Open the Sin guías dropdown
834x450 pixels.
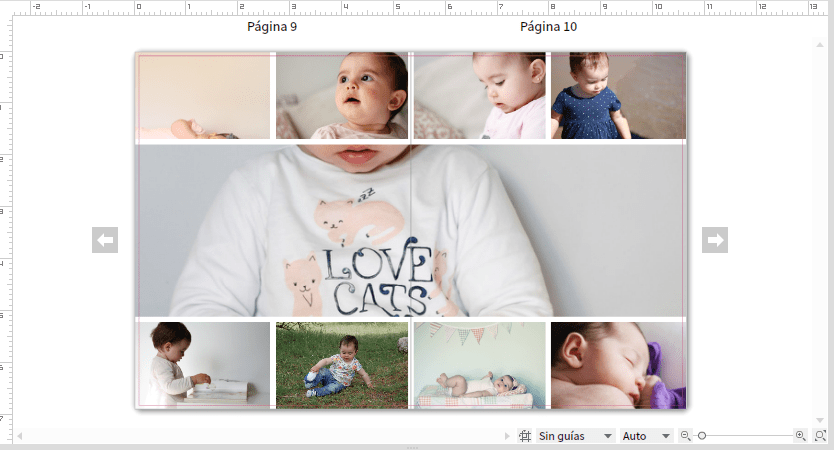point(576,436)
